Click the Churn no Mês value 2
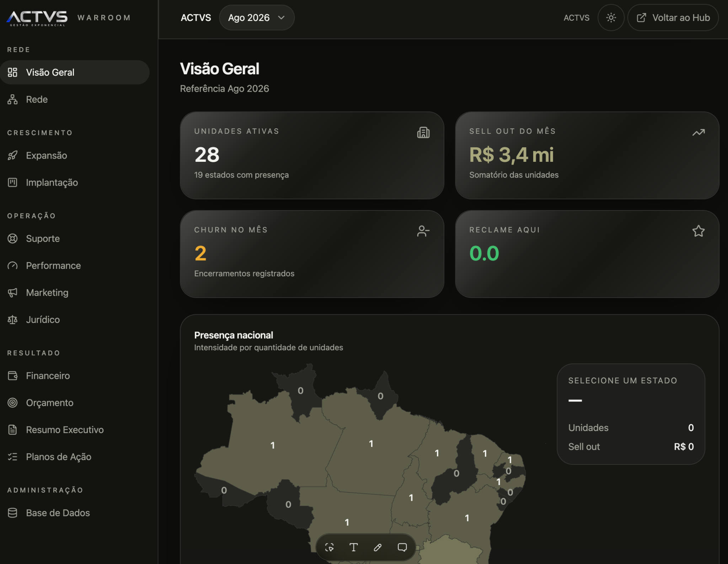The width and height of the screenshot is (728, 564). (x=200, y=254)
